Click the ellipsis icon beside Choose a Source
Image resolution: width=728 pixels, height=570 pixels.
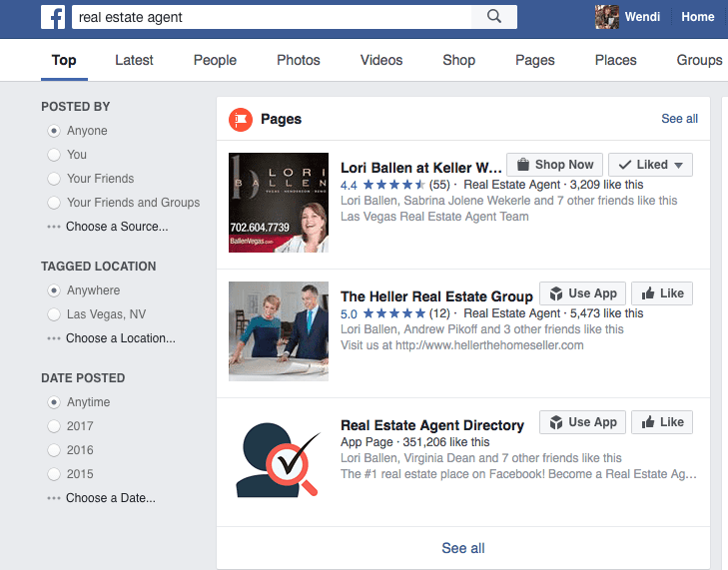point(54,227)
